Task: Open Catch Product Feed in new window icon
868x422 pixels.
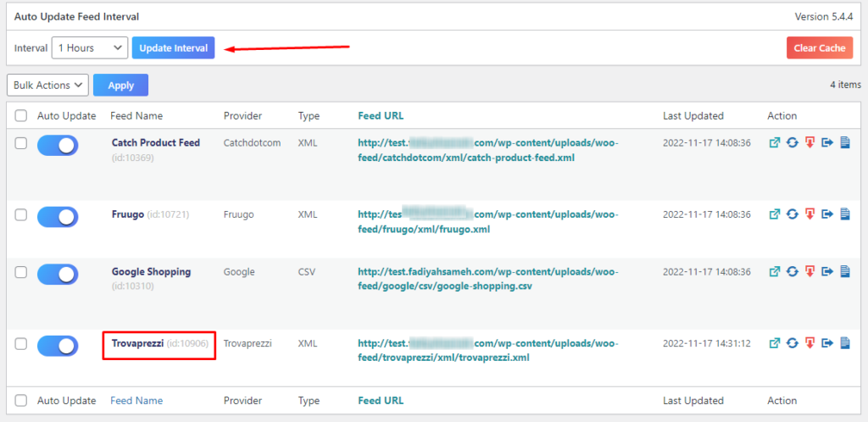Action: (x=775, y=142)
